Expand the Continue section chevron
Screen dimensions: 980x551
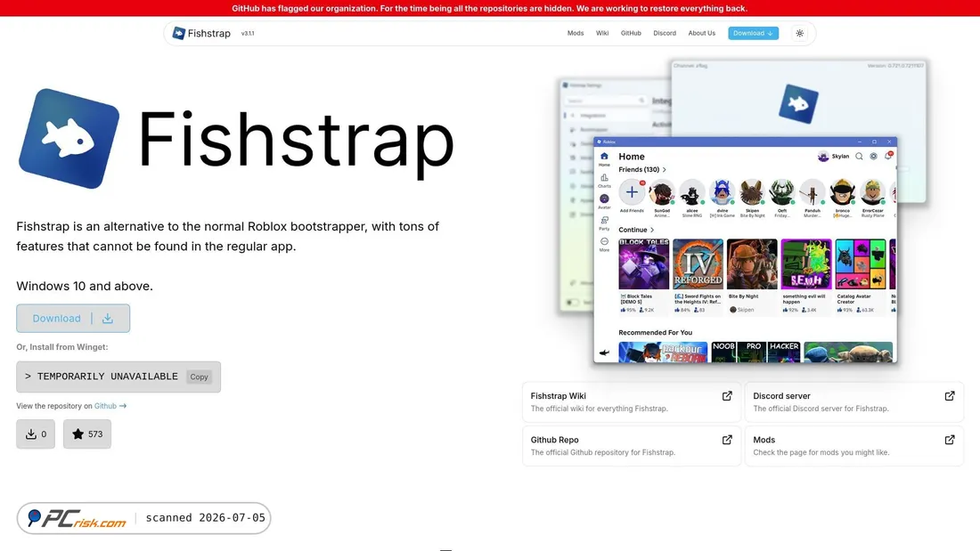652,230
